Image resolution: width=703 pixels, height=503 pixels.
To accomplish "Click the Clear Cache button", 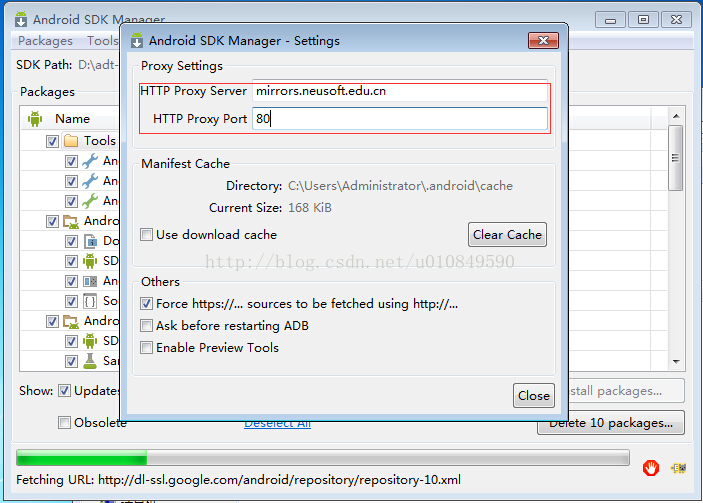I will click(507, 234).
